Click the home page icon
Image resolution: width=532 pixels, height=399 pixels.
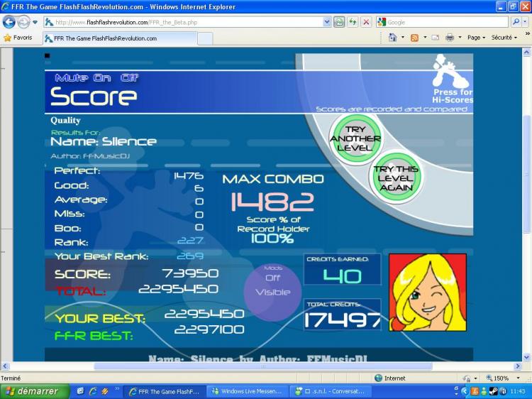392,38
